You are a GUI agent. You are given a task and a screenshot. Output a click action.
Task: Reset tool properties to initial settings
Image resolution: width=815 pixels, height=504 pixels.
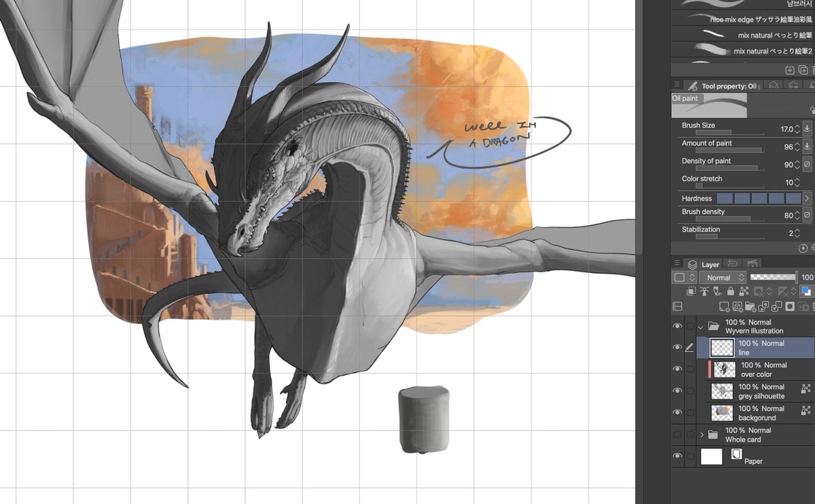coord(803,249)
